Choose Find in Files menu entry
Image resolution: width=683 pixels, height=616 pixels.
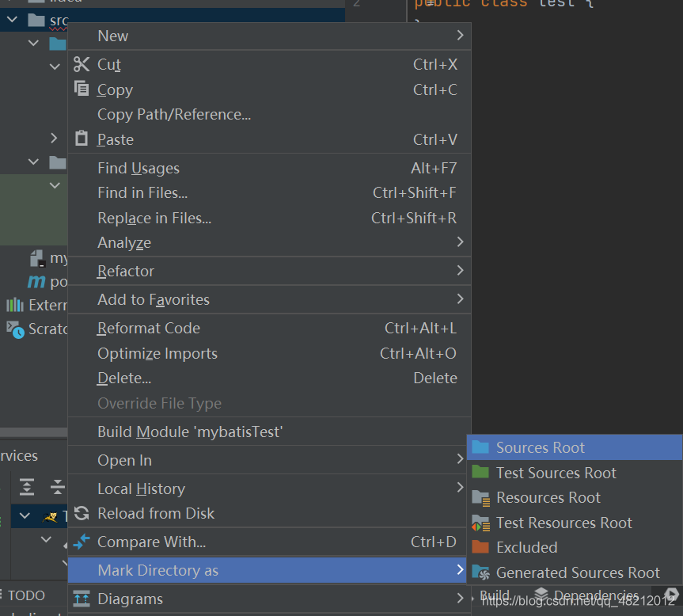(x=142, y=193)
